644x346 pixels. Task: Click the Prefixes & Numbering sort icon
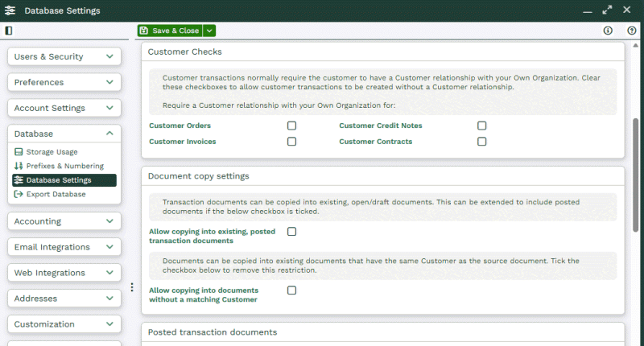click(x=19, y=166)
